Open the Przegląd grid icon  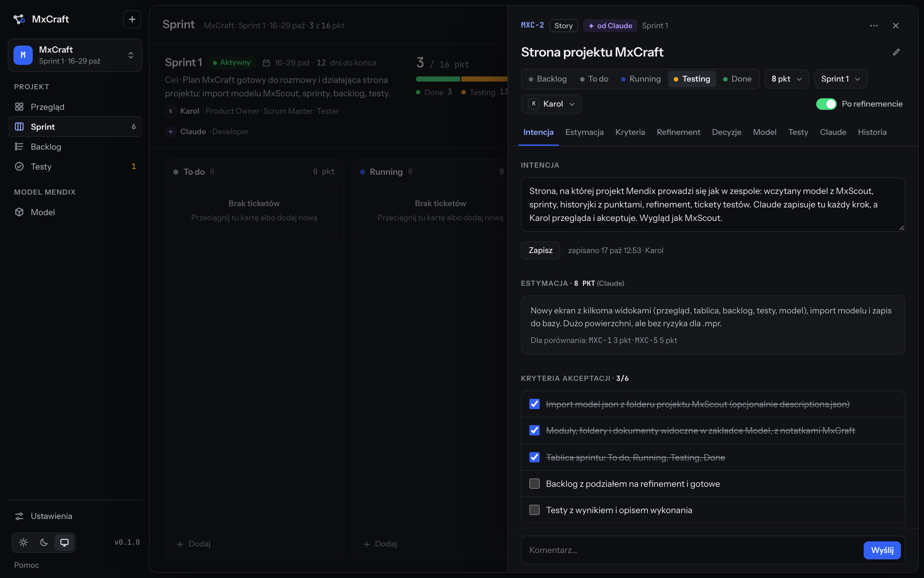(x=19, y=107)
